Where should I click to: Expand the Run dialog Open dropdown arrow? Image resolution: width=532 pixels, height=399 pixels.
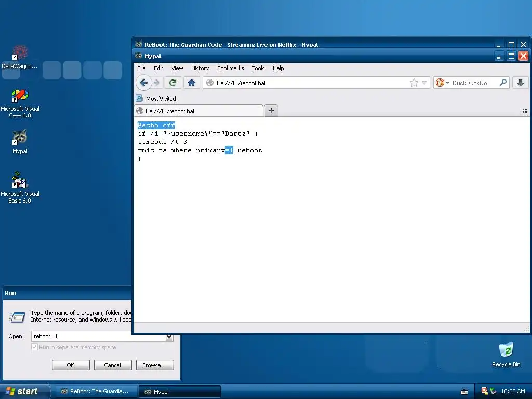(x=169, y=337)
